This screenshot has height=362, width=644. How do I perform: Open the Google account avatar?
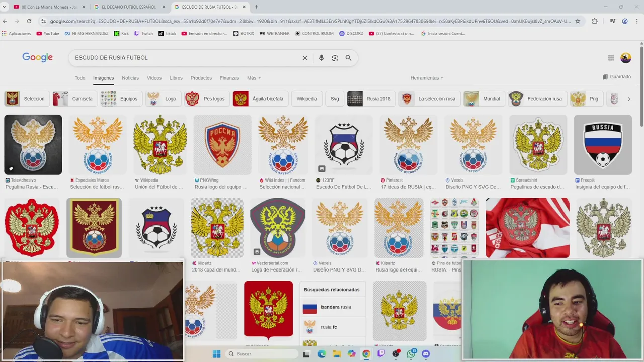[626, 58]
